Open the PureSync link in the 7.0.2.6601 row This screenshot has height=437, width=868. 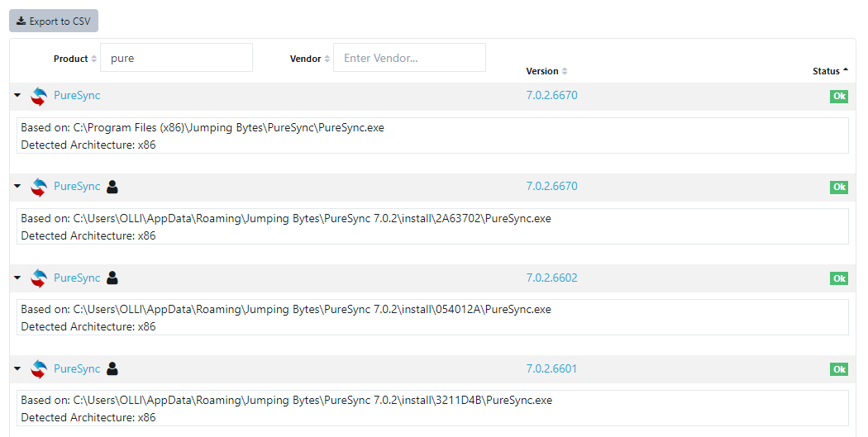77,368
